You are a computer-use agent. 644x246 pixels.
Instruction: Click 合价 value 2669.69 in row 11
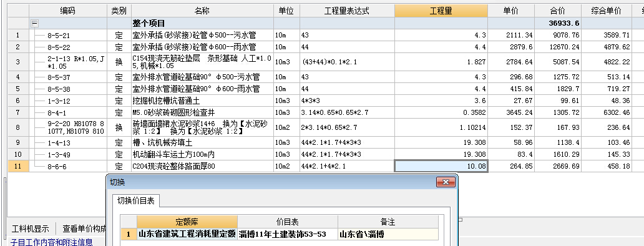click(x=567, y=166)
